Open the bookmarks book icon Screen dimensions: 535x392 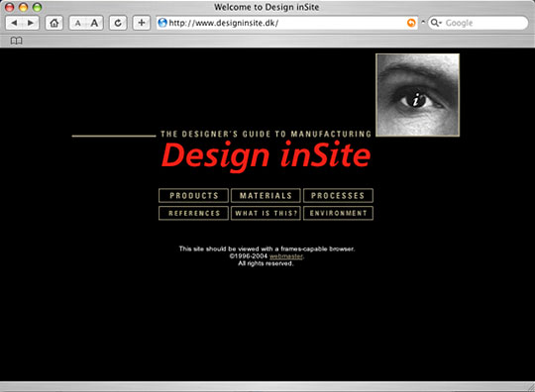(16, 41)
